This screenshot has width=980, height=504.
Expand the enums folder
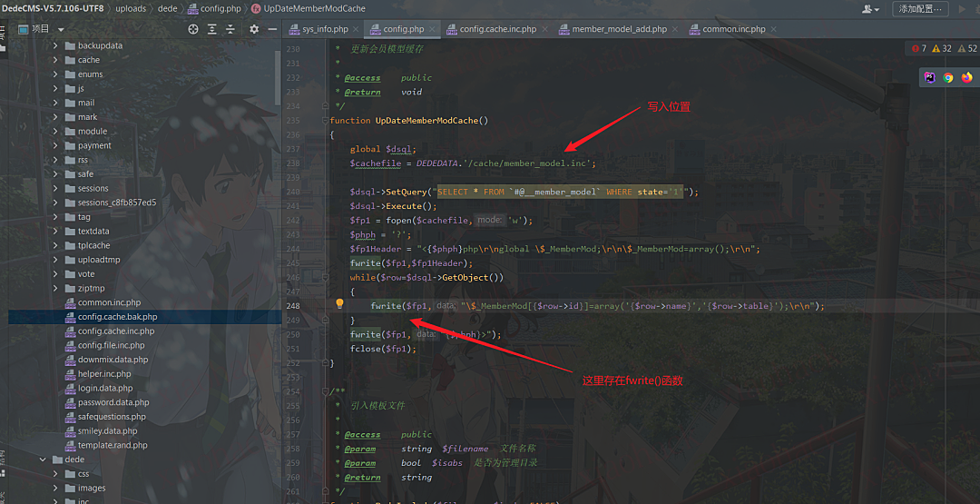(x=55, y=74)
